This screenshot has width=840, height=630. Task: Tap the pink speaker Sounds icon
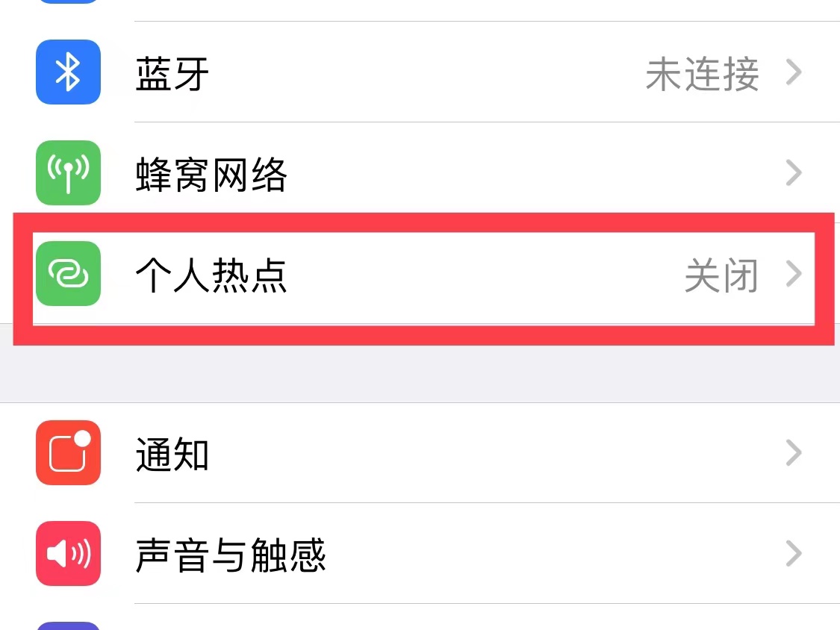(68, 553)
